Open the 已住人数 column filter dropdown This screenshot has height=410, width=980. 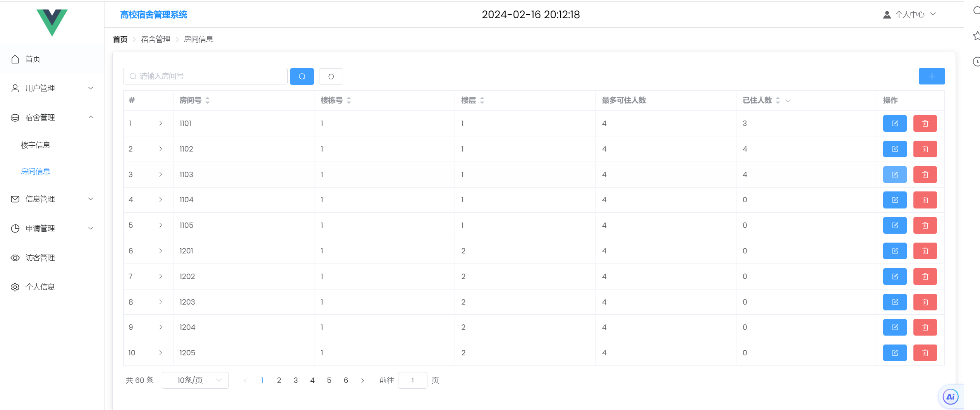[788, 101]
